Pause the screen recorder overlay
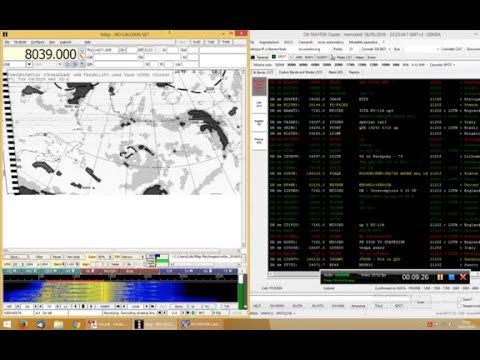Viewport: 480px width, 360px height. click(x=440, y=277)
